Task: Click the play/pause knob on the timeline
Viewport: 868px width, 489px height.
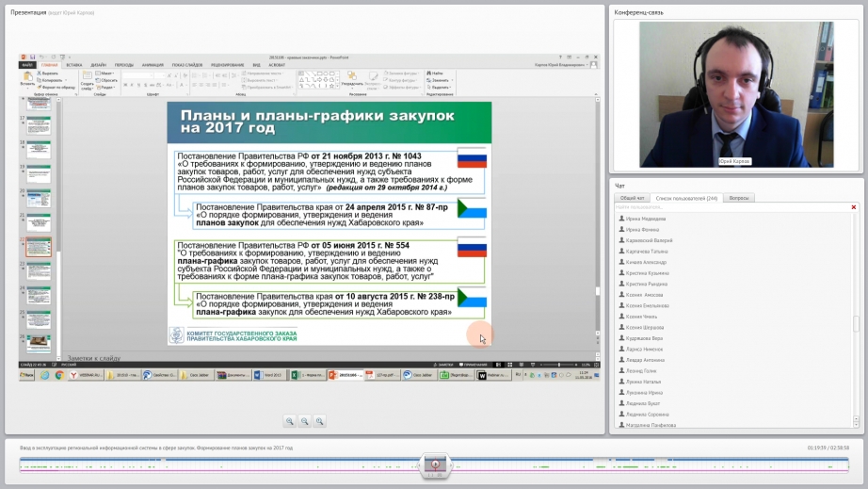Action: [x=435, y=465]
